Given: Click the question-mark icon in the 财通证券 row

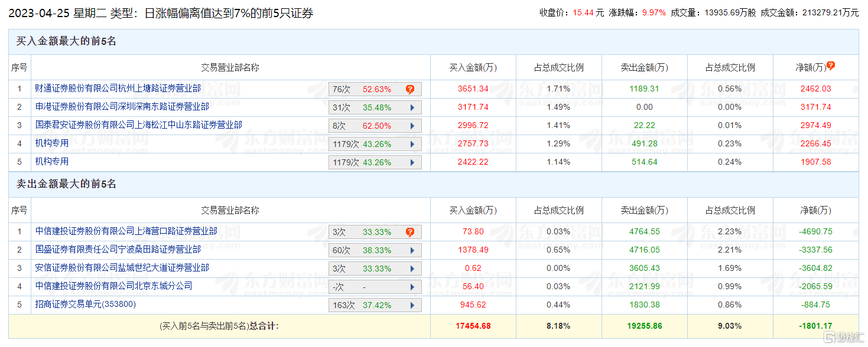Looking at the screenshot, I should [x=410, y=89].
